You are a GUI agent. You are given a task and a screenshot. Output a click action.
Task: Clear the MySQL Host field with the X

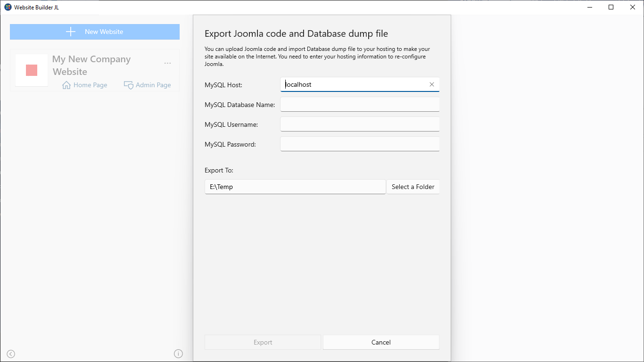[431, 84]
